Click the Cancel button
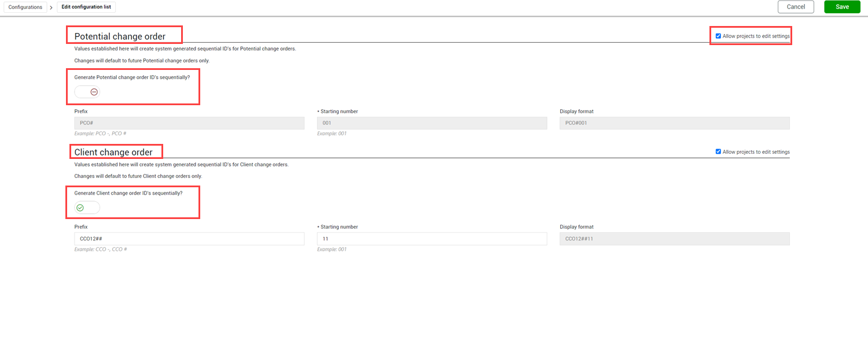Screen dimensions: 868x341 (x=796, y=7)
